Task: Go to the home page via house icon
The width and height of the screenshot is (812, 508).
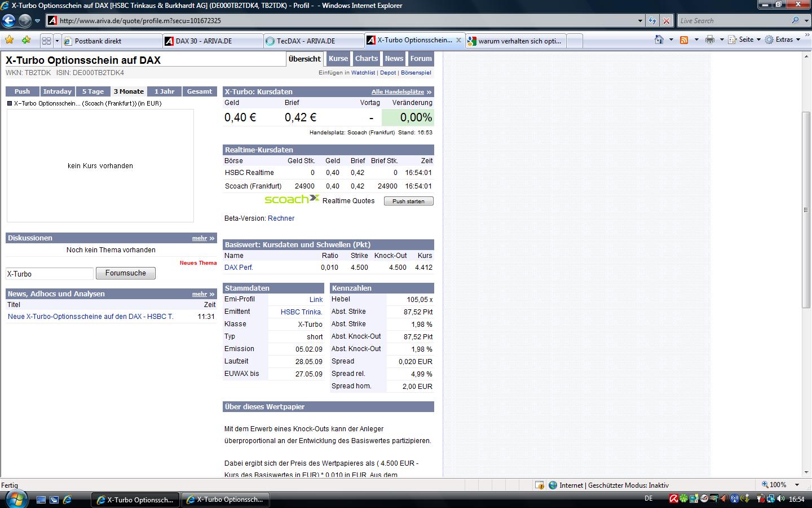Action: pos(659,40)
